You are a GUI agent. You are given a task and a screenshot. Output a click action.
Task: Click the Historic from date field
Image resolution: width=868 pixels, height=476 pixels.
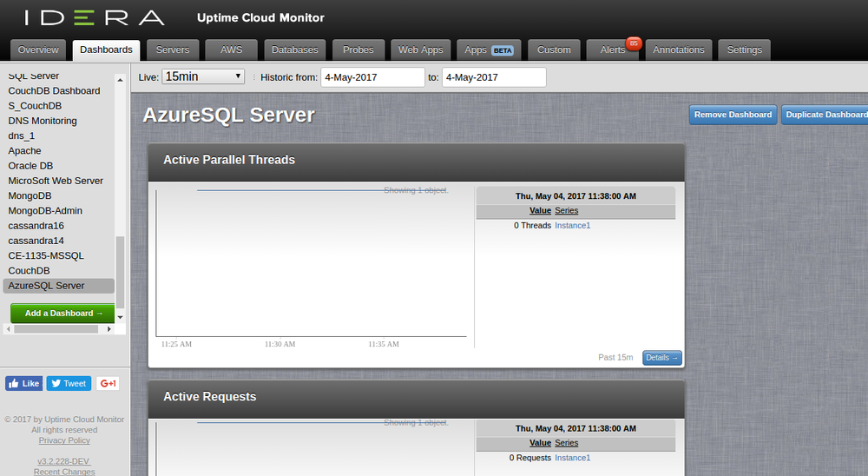pyautogui.click(x=372, y=77)
